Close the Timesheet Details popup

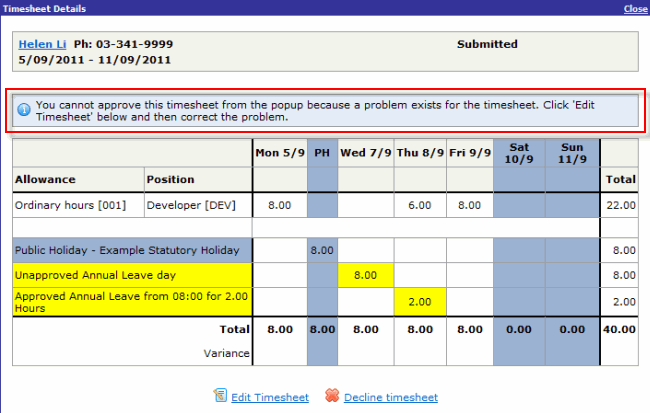coord(635,8)
